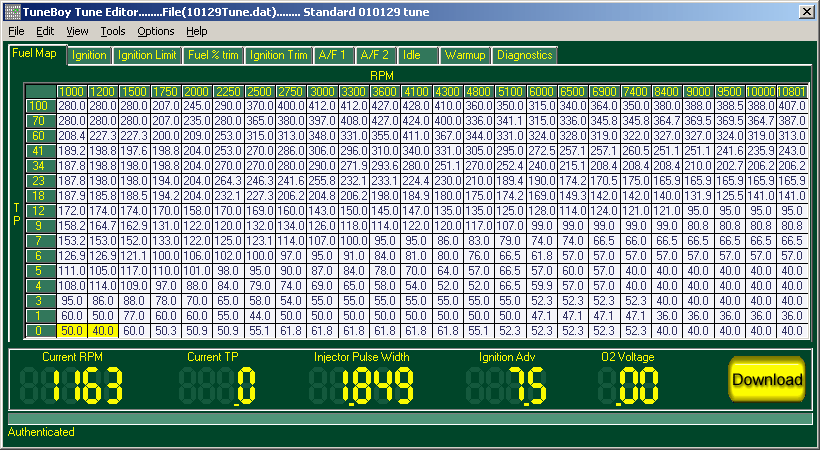820x450 pixels.
Task: Open the Fuel % trim tab
Action: tap(213, 55)
